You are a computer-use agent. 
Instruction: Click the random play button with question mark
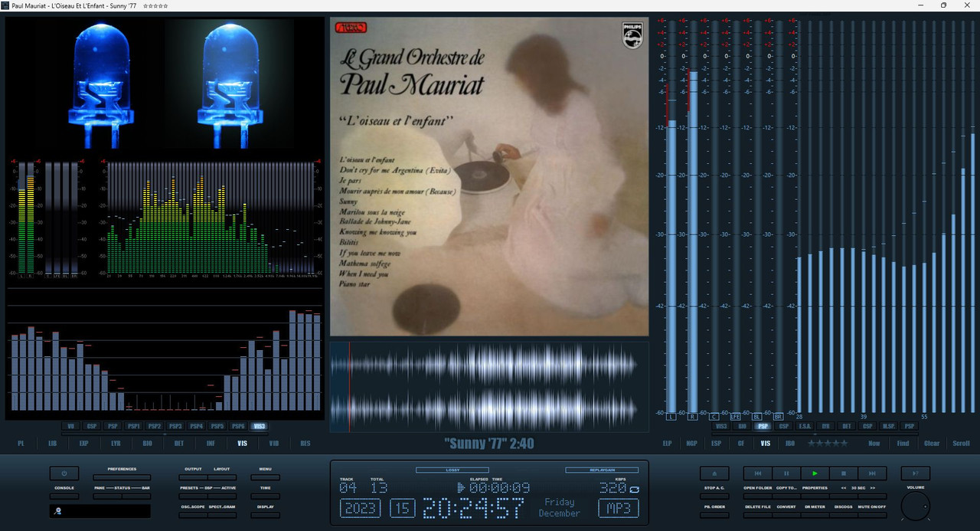(x=916, y=474)
